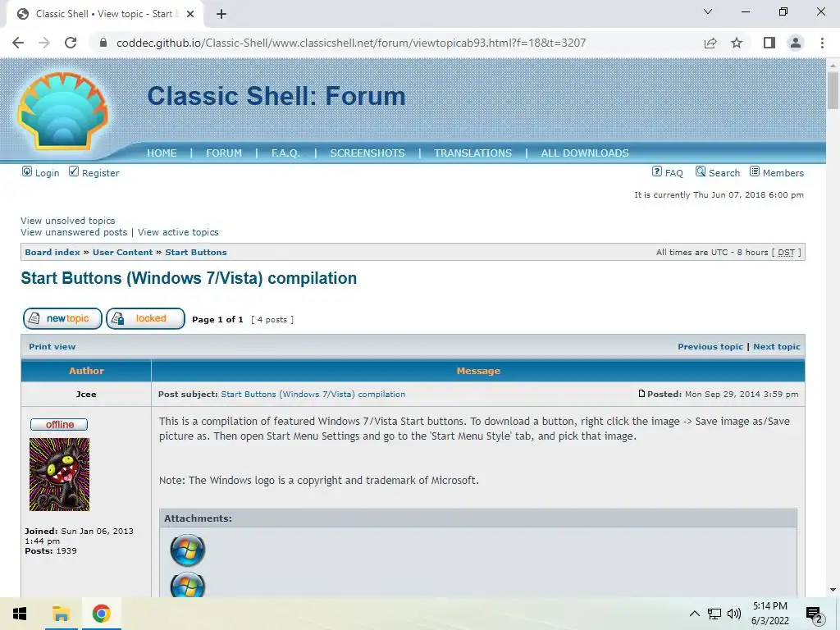The image size is (840, 630).
Task: Open the HOME navigation item
Action: pos(162,153)
